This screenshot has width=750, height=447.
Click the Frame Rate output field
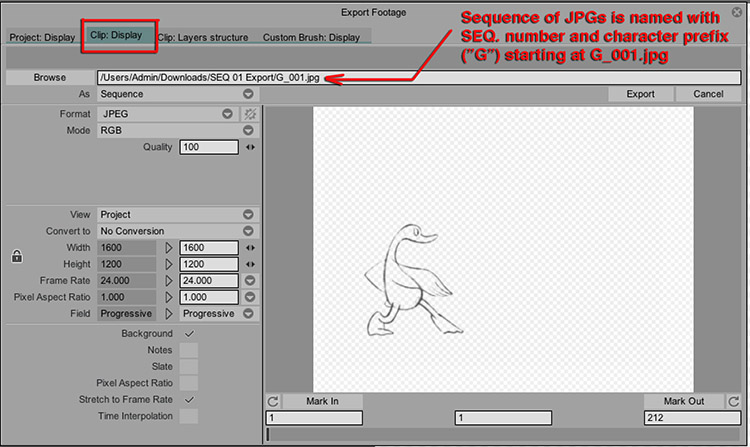(x=209, y=281)
